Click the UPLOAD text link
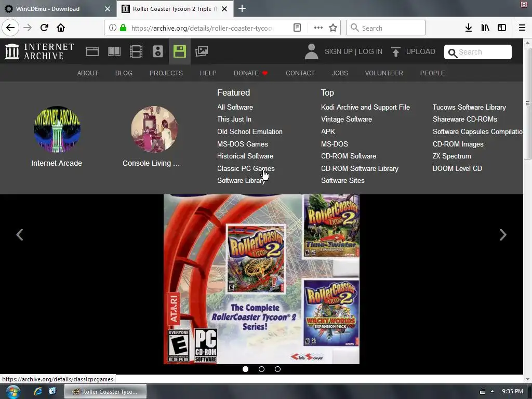The width and height of the screenshot is (532, 399). click(421, 51)
